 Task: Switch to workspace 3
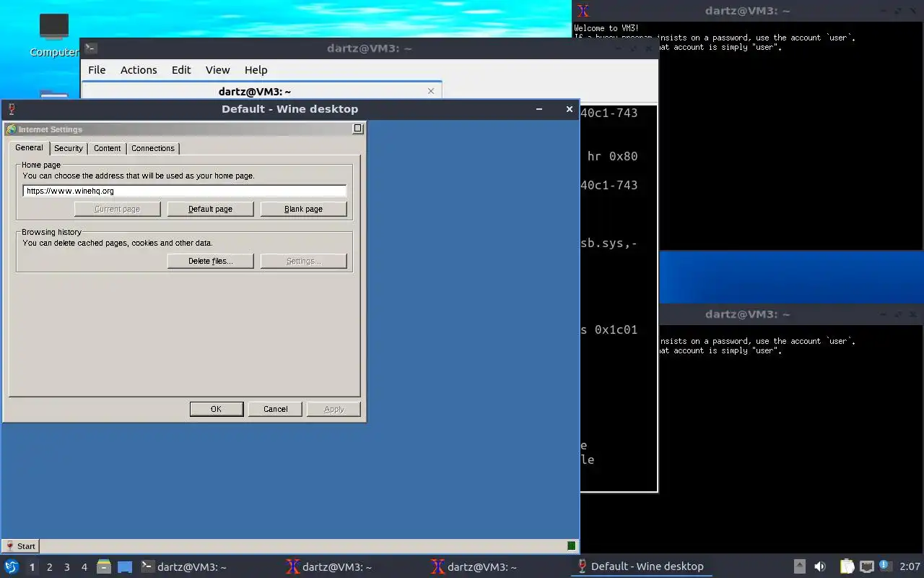coord(66,567)
